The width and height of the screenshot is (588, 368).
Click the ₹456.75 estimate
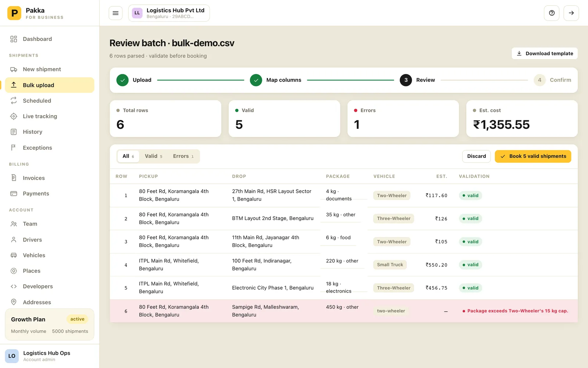click(x=437, y=288)
